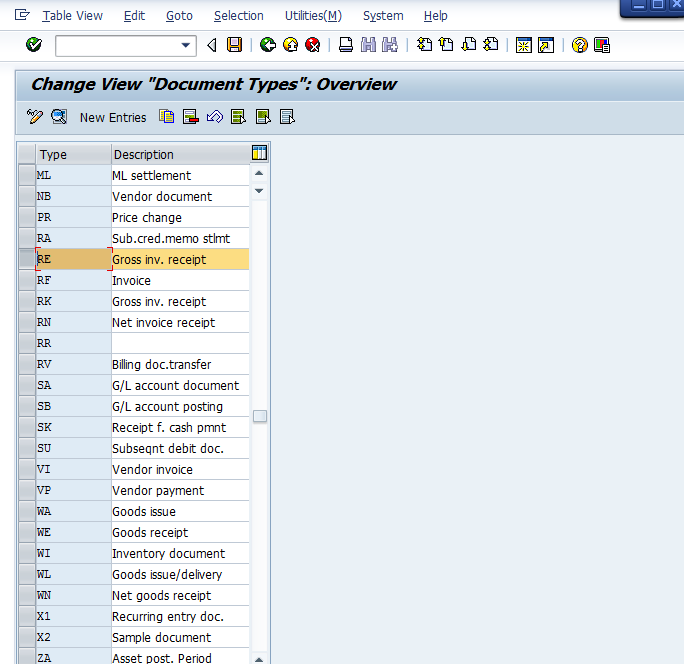The image size is (684, 665).
Task: Click the Recurring entry doc. cell
Action: (180, 617)
